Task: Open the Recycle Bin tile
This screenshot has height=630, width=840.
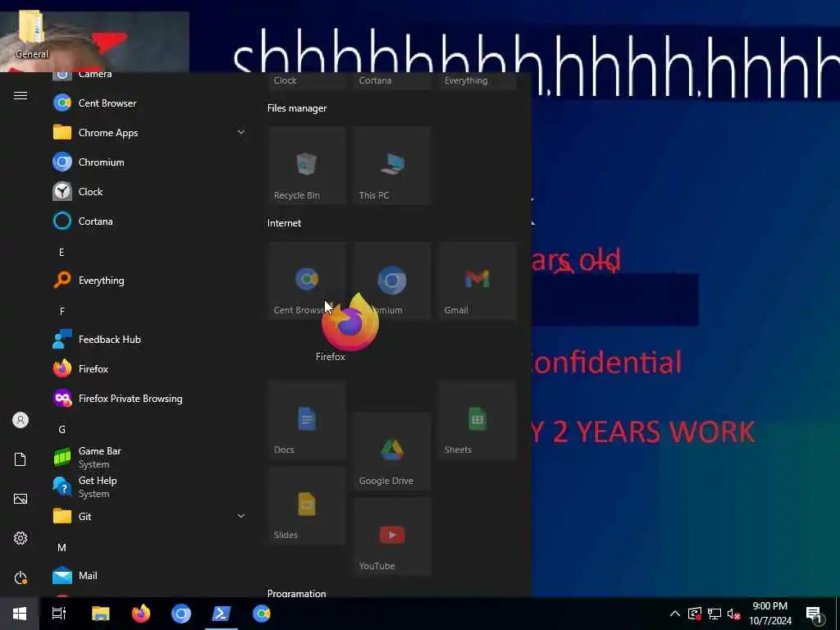Action: (x=307, y=166)
